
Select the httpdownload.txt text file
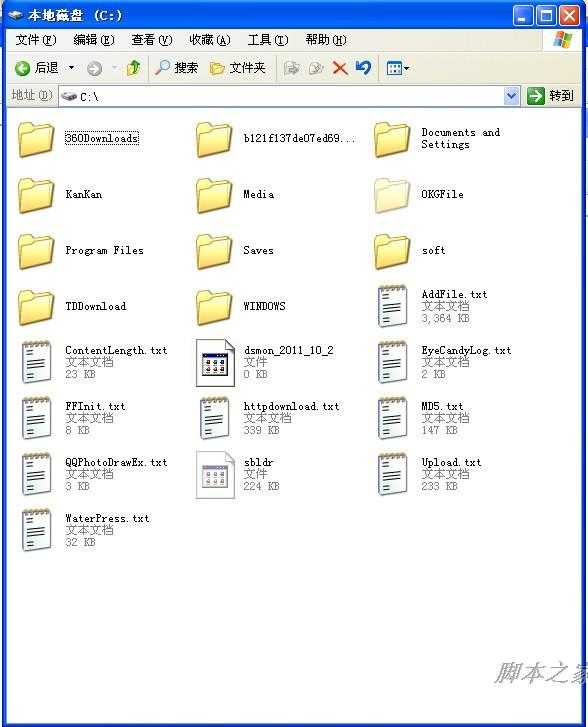click(x=269, y=418)
